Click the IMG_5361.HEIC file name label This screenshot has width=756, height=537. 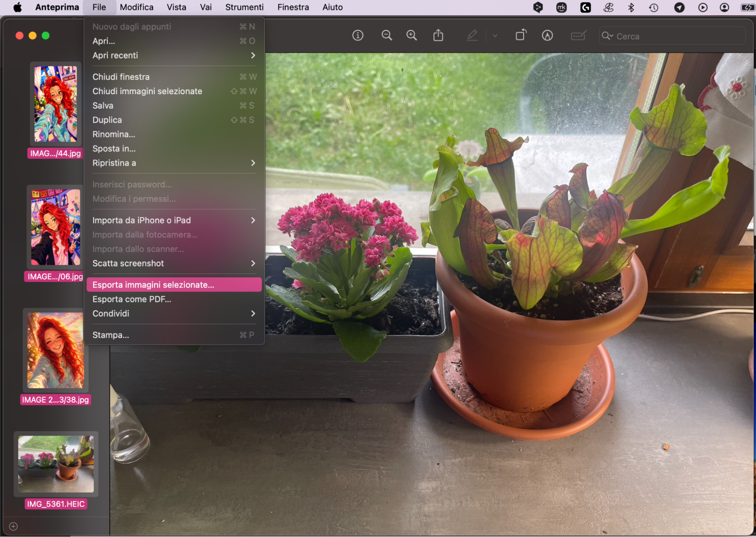56,504
